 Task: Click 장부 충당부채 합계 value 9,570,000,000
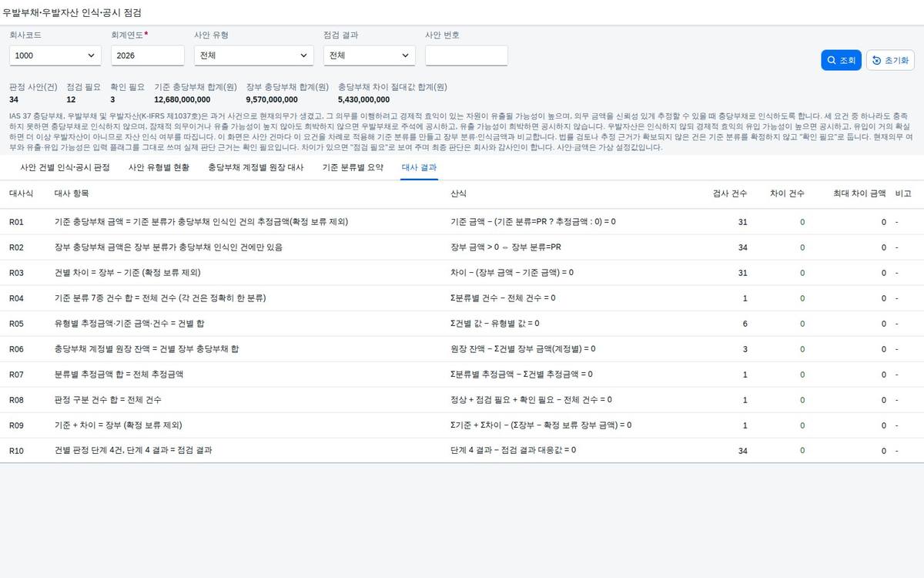tap(272, 99)
